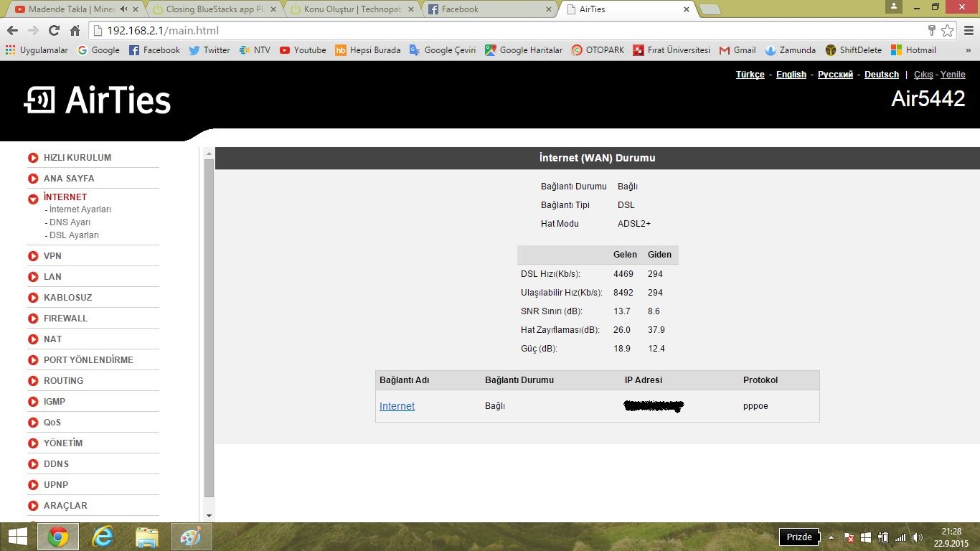
Task: Expand the PORT YÖNLENDİRME menu
Action: pos(88,360)
